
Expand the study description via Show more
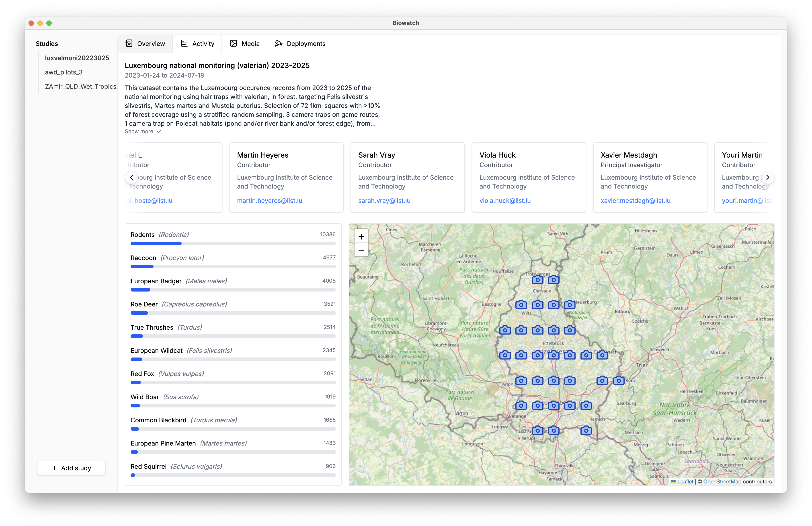coord(143,131)
